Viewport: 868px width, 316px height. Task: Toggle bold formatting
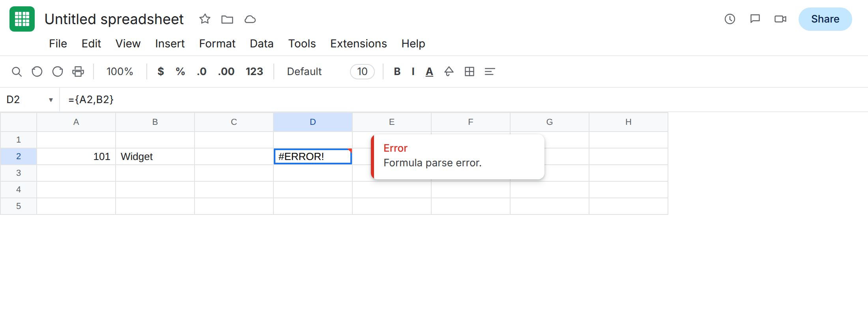(x=397, y=71)
